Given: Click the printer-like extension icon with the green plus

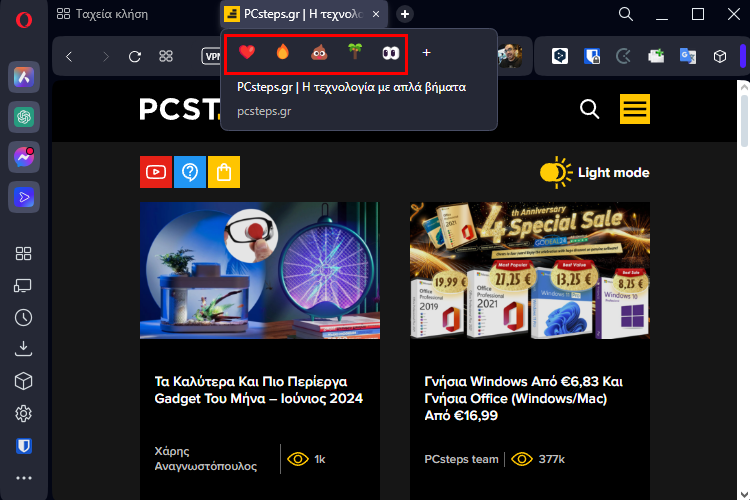Looking at the screenshot, I should [656, 56].
